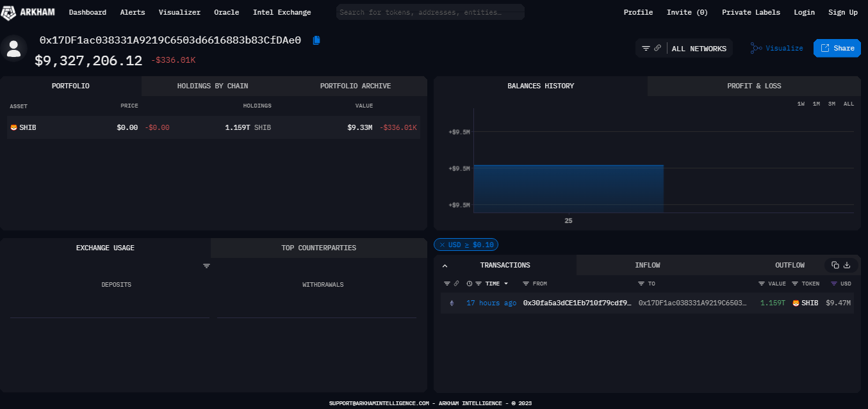Click the profile avatar icon
Viewport: 868px width, 409px height.
tap(13, 49)
